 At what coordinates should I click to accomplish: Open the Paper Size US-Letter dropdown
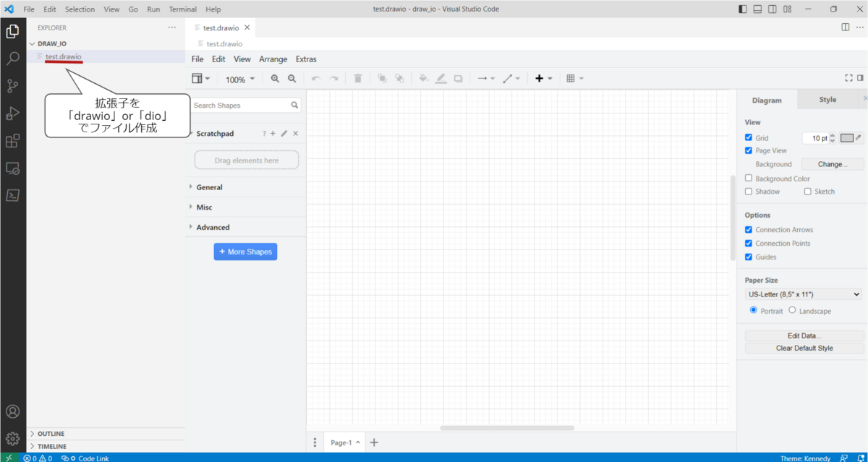click(804, 294)
